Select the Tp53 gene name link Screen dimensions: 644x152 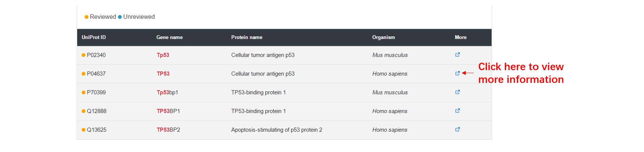163,55
